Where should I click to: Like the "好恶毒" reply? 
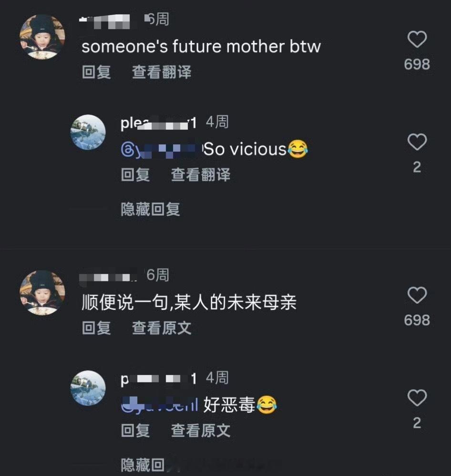pyautogui.click(x=417, y=398)
